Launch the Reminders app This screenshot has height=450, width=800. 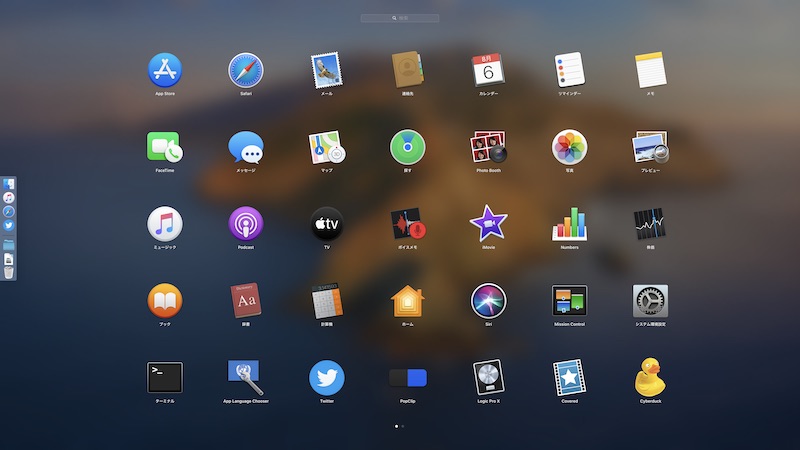pos(569,70)
